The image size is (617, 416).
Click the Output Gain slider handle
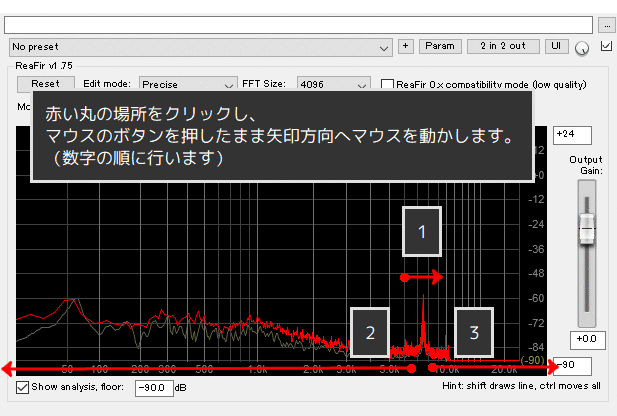click(x=586, y=229)
